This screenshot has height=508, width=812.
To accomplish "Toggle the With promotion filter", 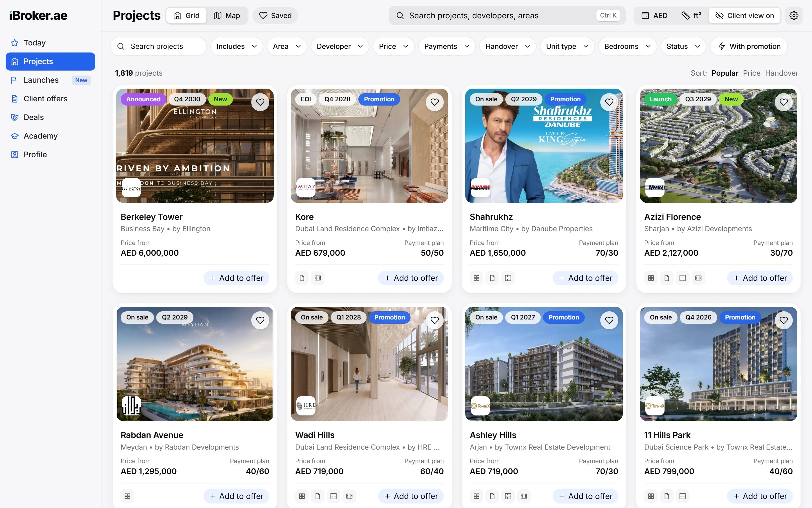I will [x=749, y=46].
